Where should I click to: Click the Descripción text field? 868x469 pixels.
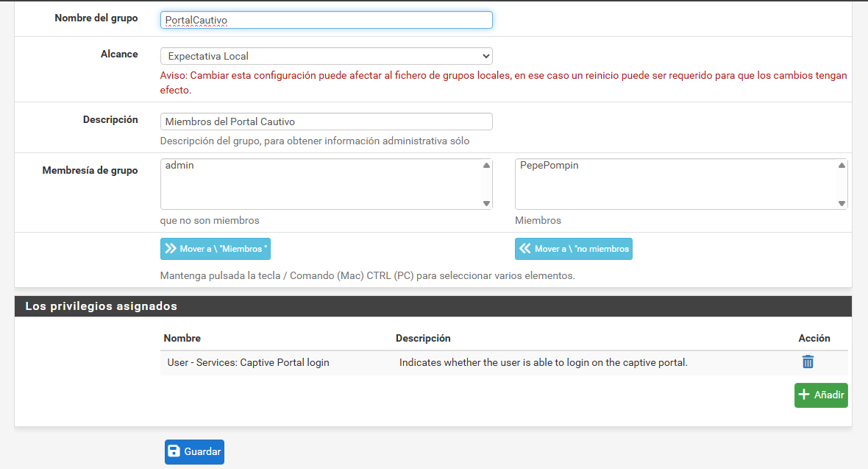pyautogui.click(x=326, y=121)
